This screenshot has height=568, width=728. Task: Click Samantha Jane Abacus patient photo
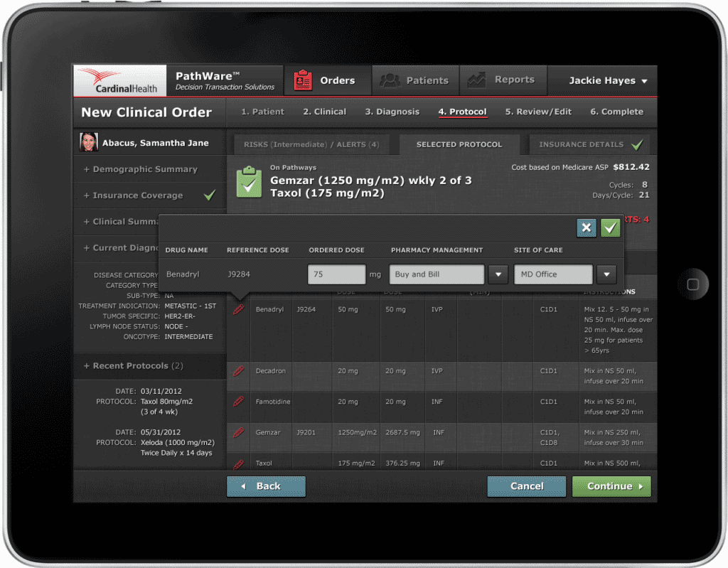89,142
